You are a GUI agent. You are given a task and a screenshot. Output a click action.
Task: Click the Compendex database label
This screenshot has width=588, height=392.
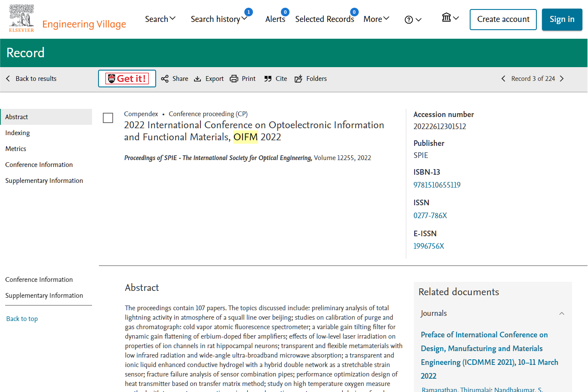point(141,114)
